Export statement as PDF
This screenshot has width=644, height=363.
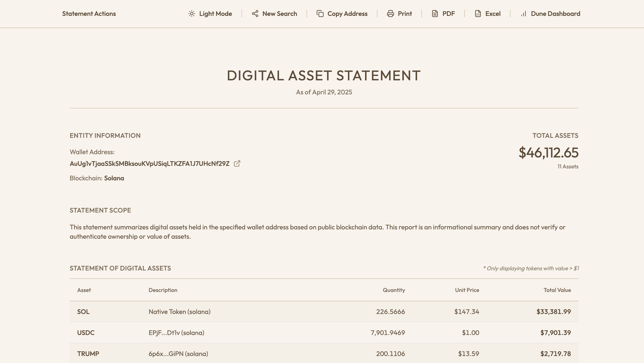[449, 14]
